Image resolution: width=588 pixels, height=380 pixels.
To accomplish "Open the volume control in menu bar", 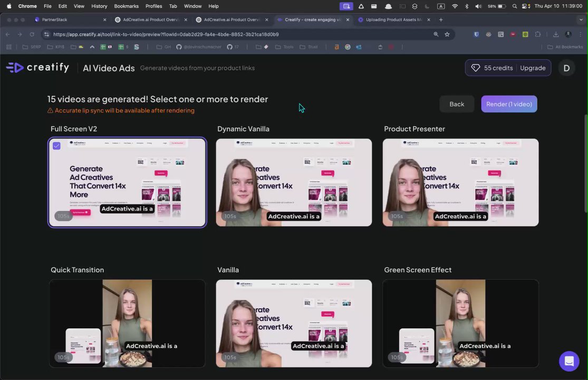I will pyautogui.click(x=478, y=6).
